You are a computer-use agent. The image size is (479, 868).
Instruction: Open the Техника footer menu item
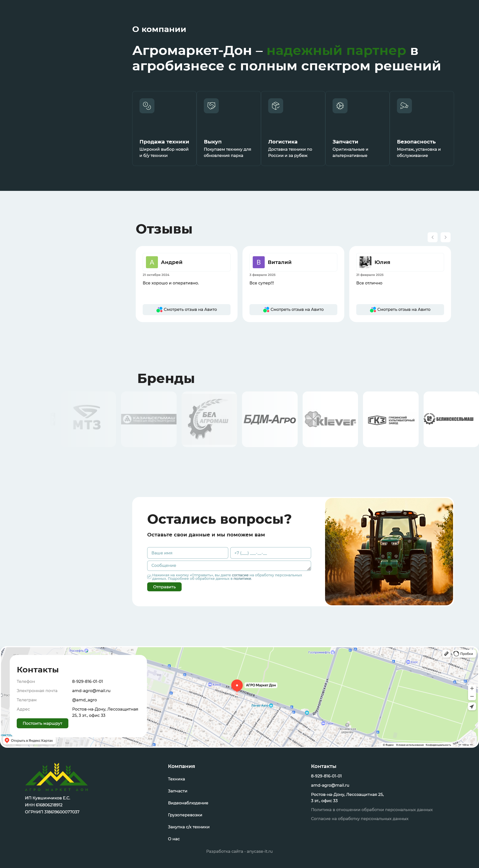pyautogui.click(x=176, y=779)
